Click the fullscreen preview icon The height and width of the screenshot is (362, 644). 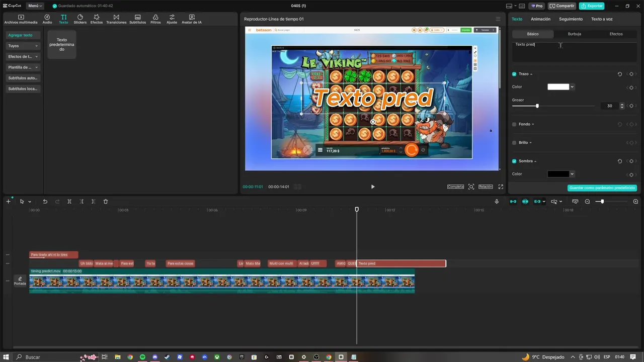(501, 187)
